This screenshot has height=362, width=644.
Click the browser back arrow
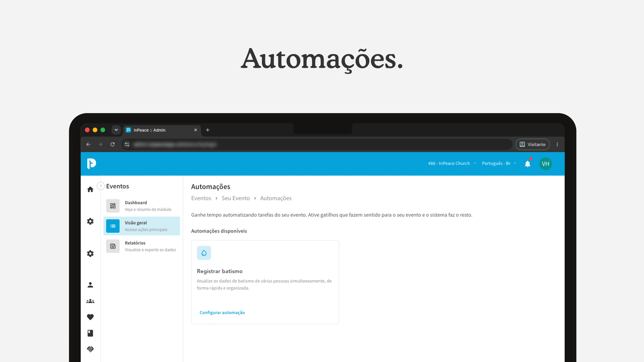tap(88, 144)
